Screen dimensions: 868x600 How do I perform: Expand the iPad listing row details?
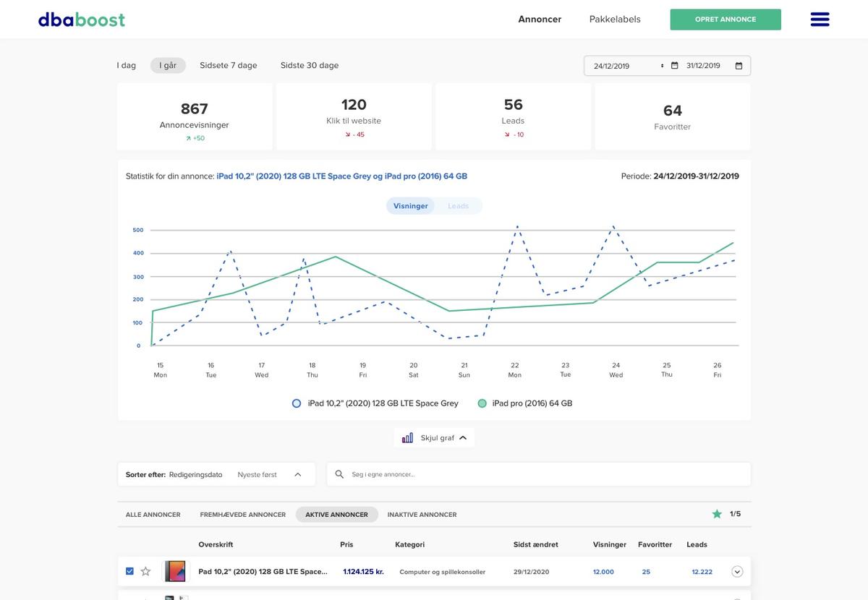(737, 572)
